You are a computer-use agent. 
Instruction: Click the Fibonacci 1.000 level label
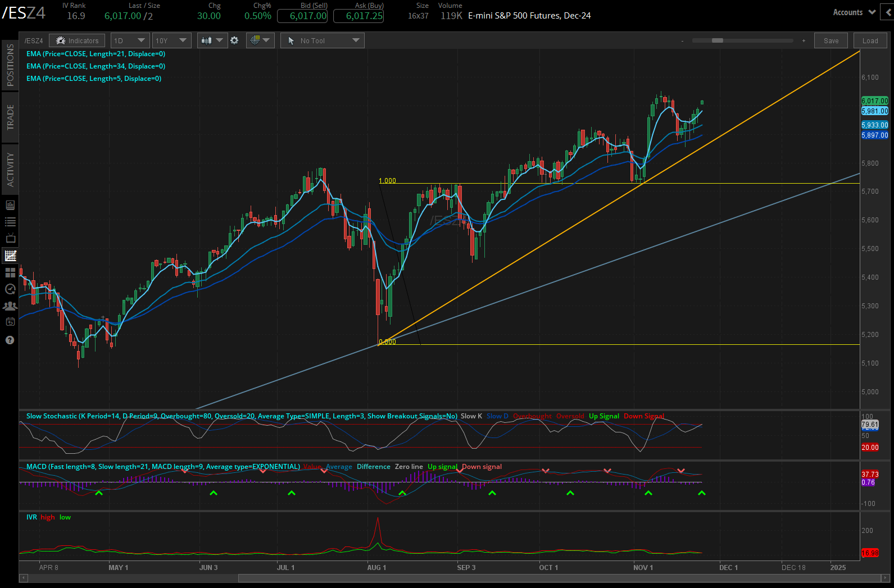(x=387, y=181)
